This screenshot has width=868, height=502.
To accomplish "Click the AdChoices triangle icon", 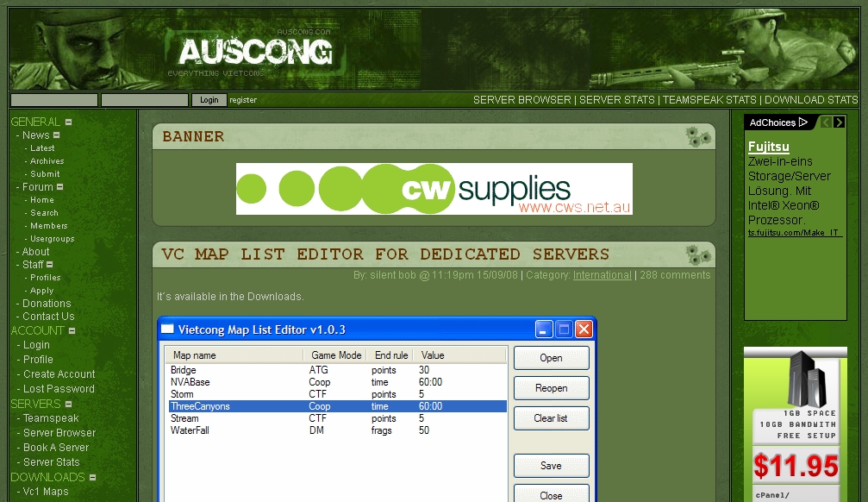I will coord(803,122).
